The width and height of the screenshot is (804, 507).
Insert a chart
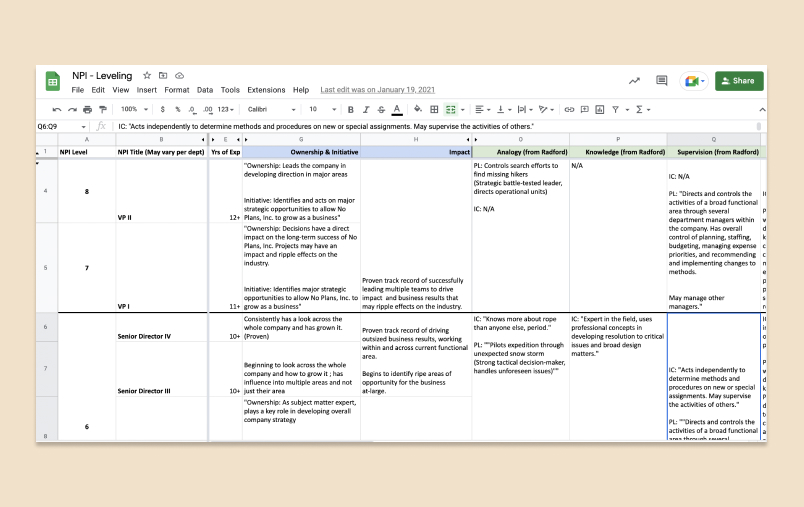[x=599, y=109]
